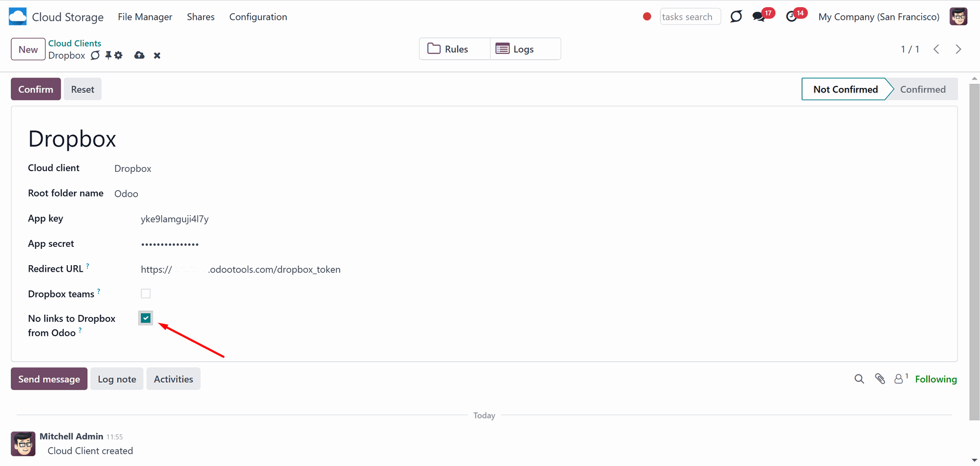Uncheck No links to Dropbox from Odoo
Viewport: 980px width, 466px height.
(145, 318)
